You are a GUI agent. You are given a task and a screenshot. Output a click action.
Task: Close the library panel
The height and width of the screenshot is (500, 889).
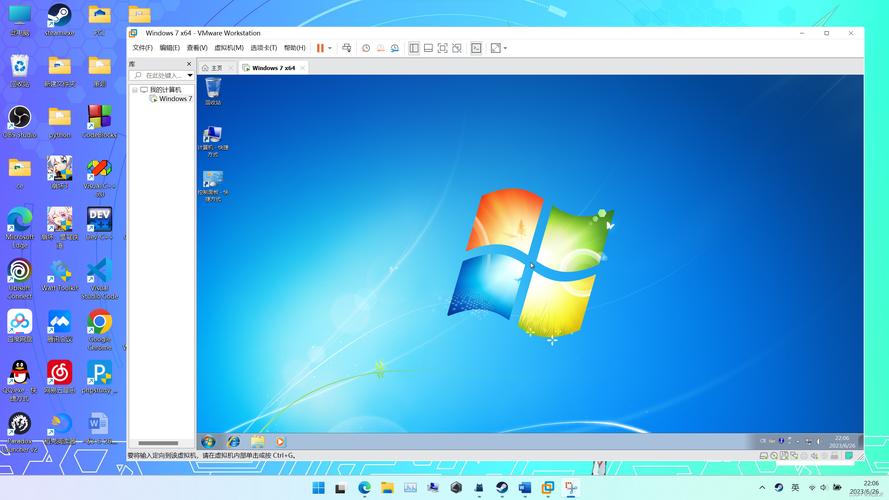click(x=189, y=64)
